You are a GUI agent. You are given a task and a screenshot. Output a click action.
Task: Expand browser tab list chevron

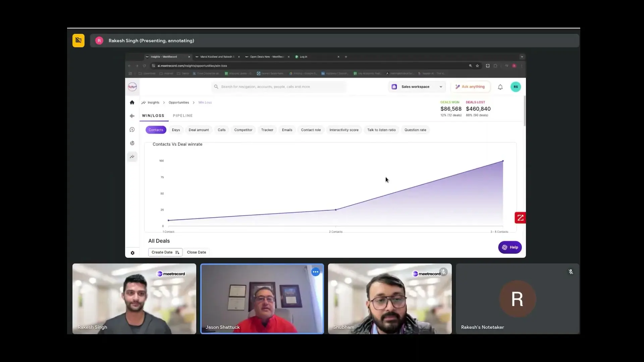pos(522,57)
